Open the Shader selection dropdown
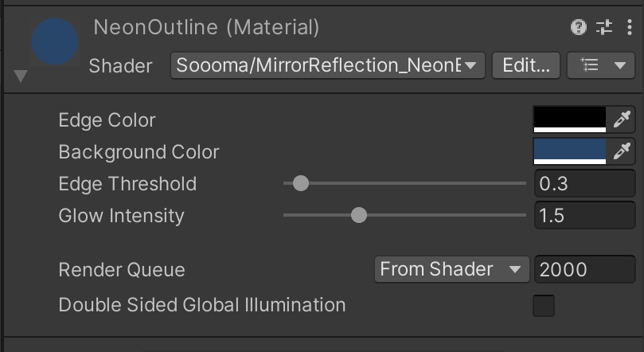 328,65
